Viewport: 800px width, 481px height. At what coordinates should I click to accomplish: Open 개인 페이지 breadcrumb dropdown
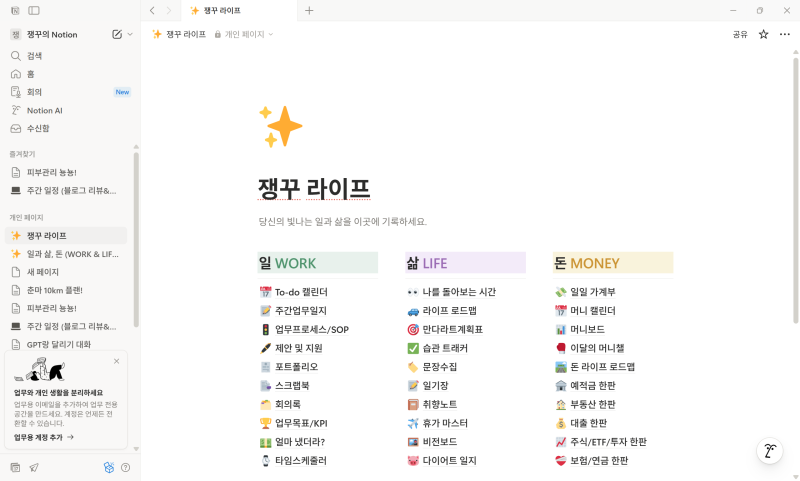[244, 34]
